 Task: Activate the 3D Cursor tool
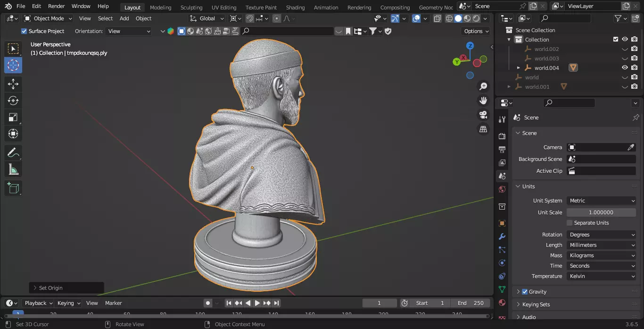13,65
